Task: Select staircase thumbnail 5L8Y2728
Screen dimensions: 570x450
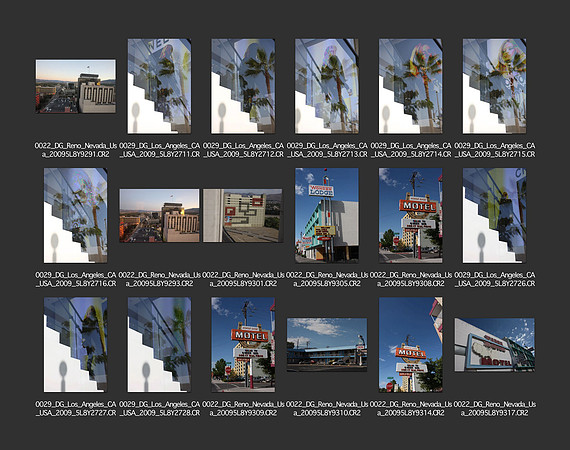Action: [x=159, y=345]
